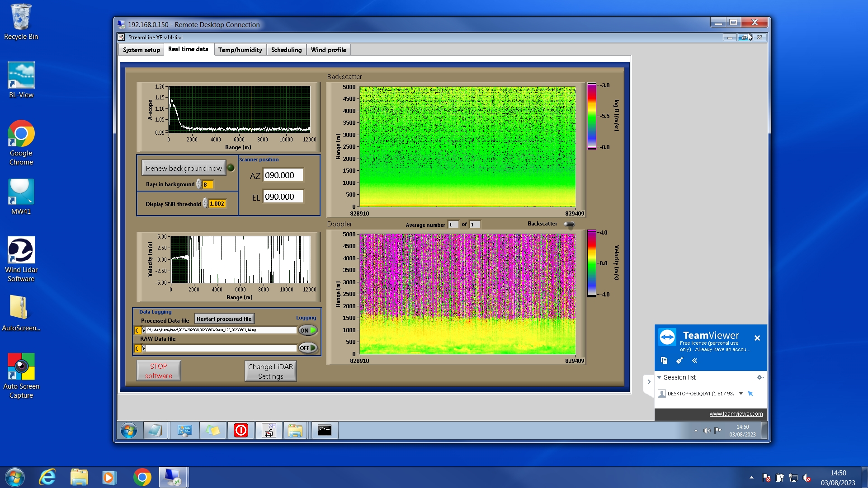The width and height of the screenshot is (868, 488).
Task: Open the dropdown arrow next to DESKTOP-OEOQDVI session
Action: (741, 393)
